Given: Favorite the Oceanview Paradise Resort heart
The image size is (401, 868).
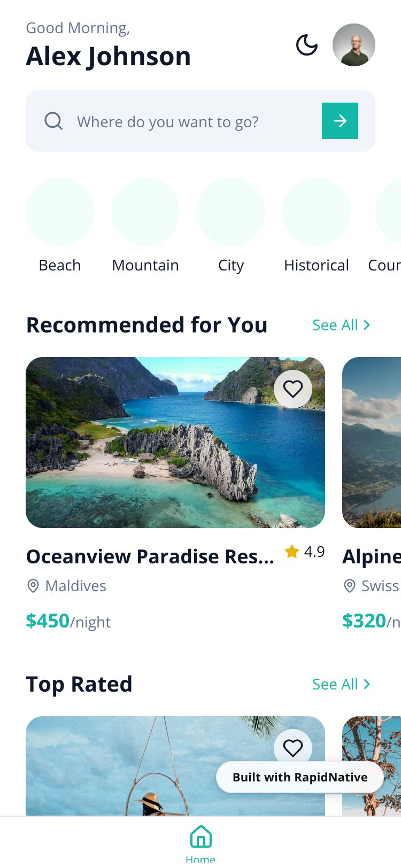Looking at the screenshot, I should pos(292,389).
